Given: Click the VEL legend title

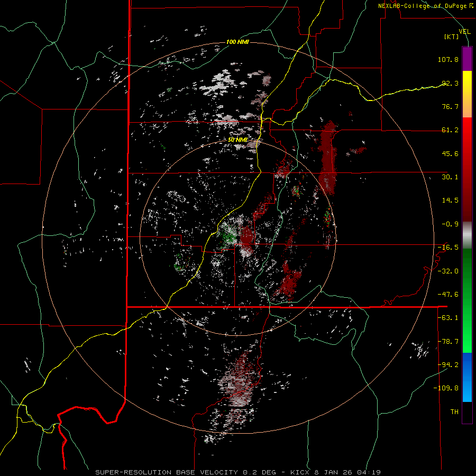Looking at the screenshot, I should 464,31.
